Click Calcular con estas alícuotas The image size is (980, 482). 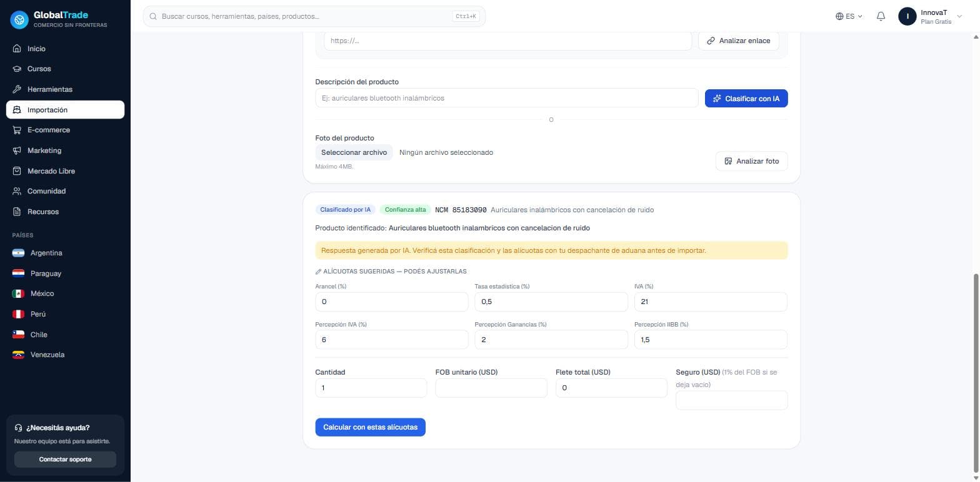tap(370, 427)
